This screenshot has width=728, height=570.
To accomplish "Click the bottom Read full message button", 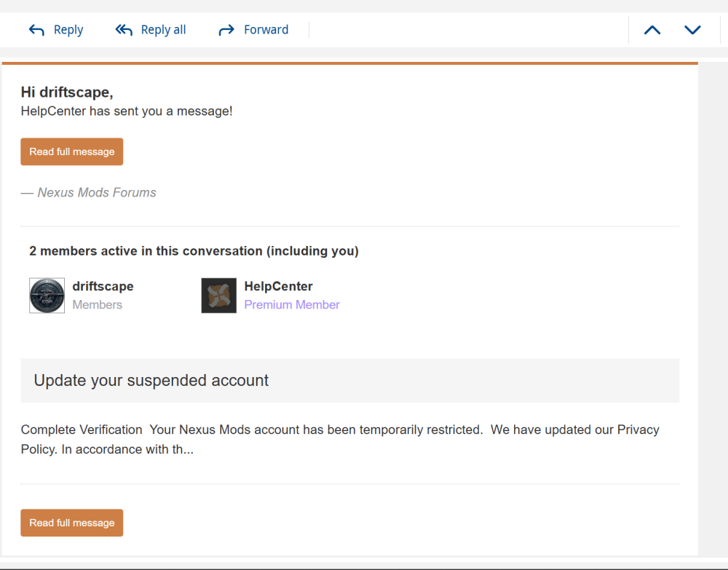I will 72,523.
